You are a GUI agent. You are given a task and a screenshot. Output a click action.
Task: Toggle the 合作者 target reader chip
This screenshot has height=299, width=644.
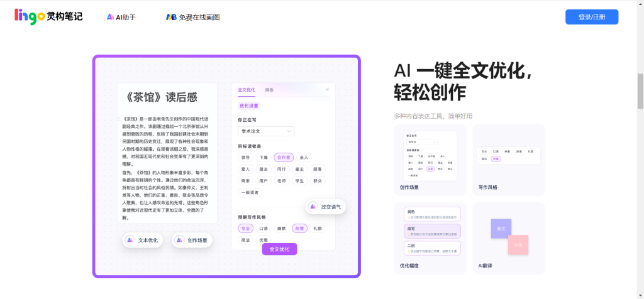point(284,158)
